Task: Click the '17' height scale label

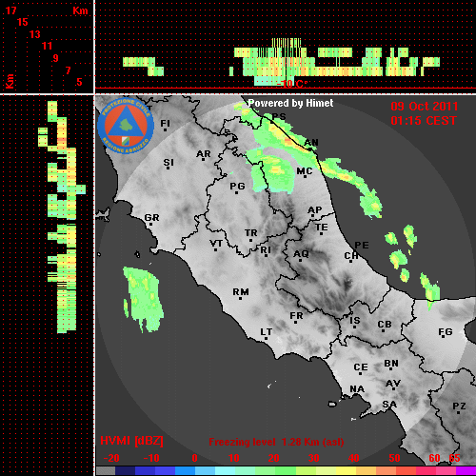Action: [x=10, y=10]
